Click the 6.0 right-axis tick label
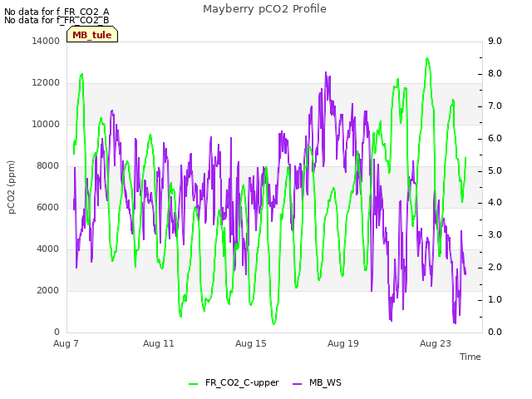 (x=495, y=139)
